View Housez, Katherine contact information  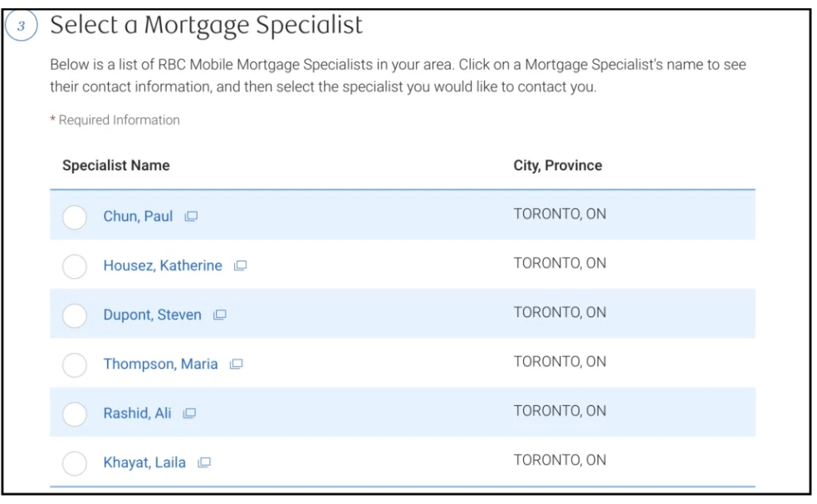pyautogui.click(x=163, y=266)
